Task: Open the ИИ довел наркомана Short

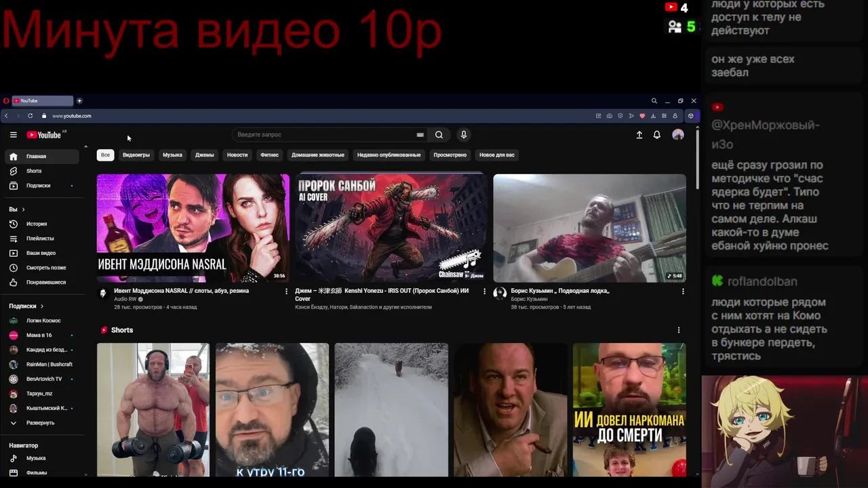Action: [x=629, y=410]
